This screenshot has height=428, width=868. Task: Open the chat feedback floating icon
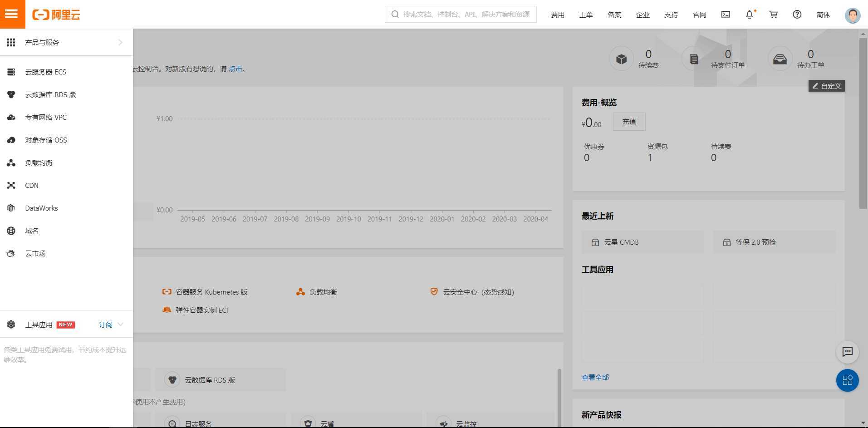pyautogui.click(x=847, y=352)
